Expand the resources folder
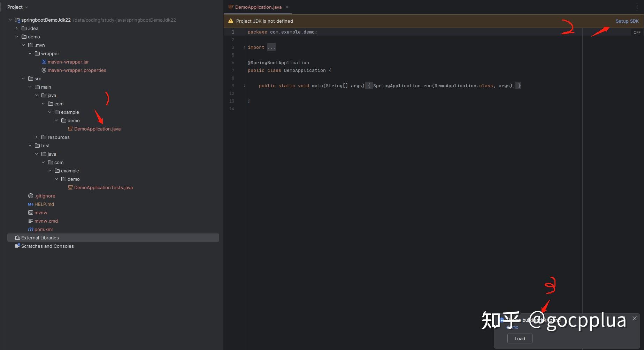This screenshot has height=350, width=644. (37, 137)
